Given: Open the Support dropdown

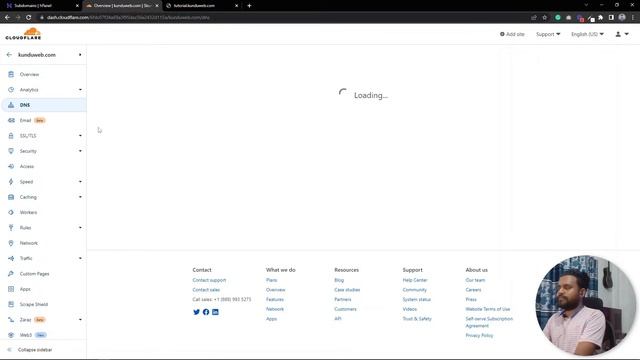Looking at the screenshot, I should click(548, 34).
